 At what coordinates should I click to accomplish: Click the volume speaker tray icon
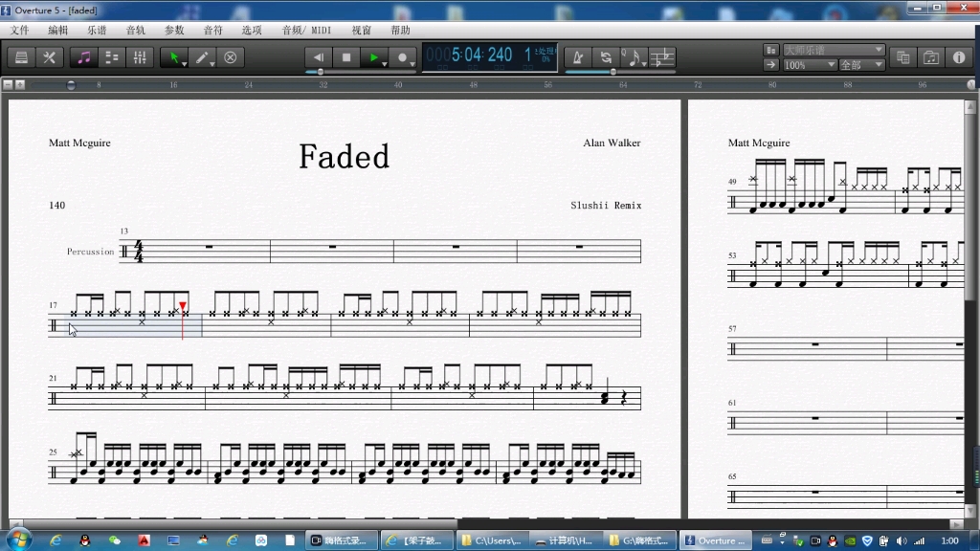(x=902, y=541)
